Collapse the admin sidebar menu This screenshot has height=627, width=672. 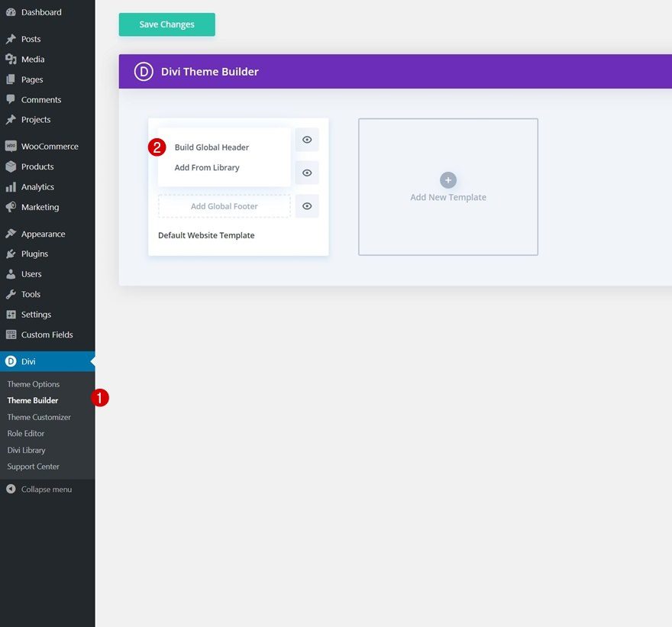(39, 489)
